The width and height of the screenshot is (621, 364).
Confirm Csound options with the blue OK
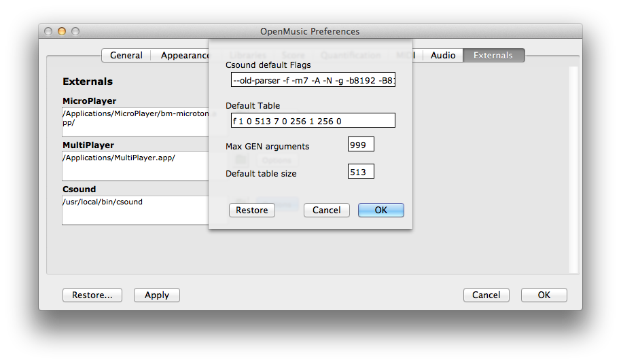coord(381,210)
